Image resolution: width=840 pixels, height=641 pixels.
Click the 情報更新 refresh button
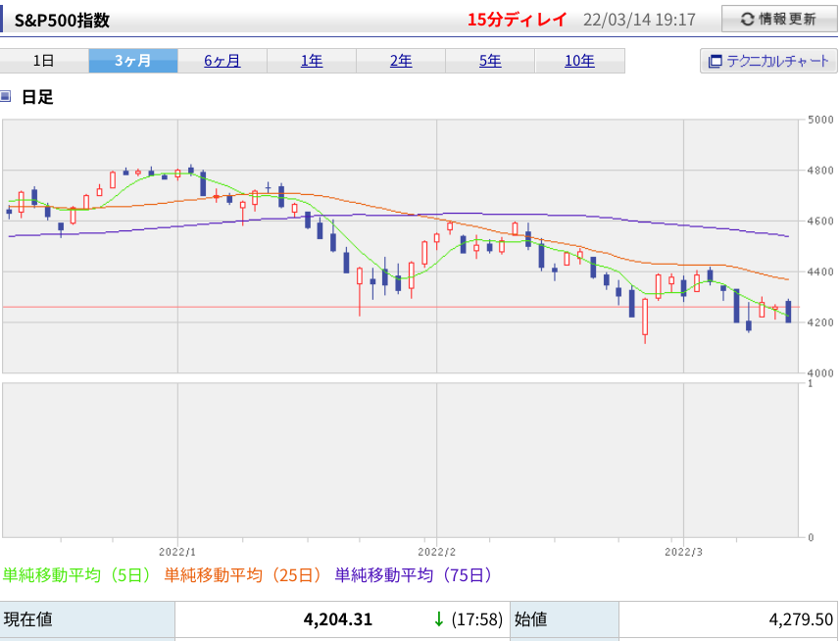779,20
